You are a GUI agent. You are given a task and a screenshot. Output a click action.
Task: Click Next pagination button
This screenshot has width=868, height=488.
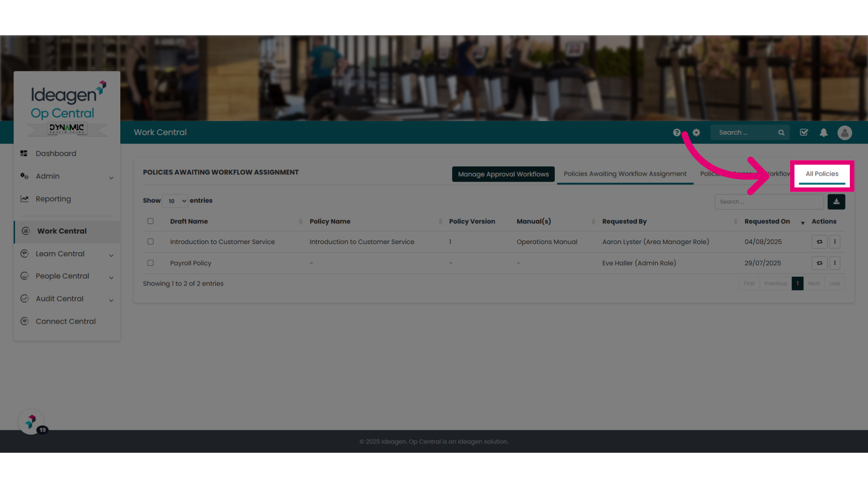tap(814, 283)
